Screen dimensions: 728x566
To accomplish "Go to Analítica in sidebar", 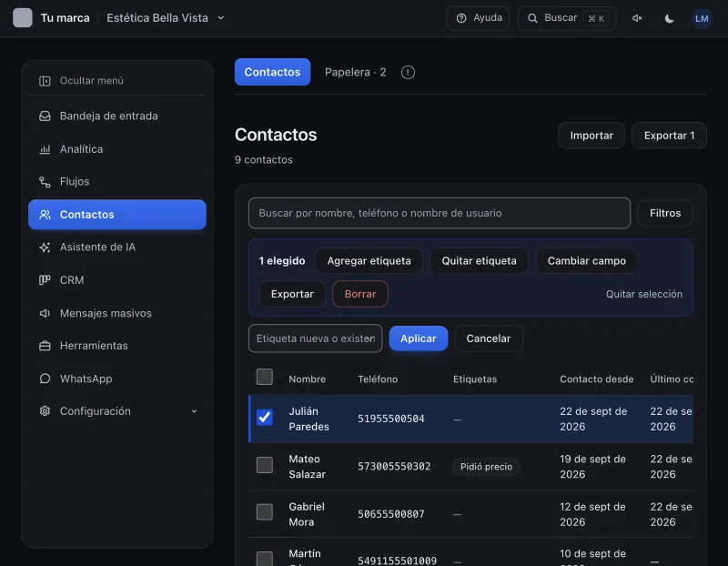I will (x=117, y=149).
